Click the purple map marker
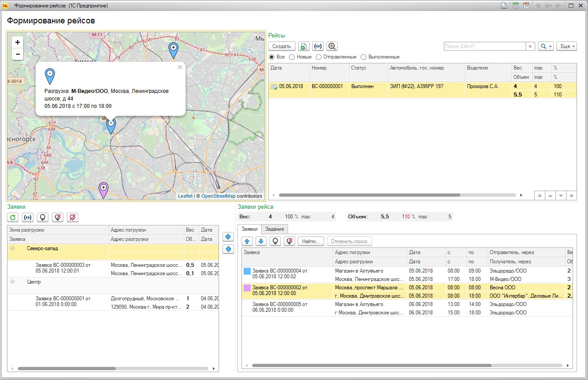 103,191
